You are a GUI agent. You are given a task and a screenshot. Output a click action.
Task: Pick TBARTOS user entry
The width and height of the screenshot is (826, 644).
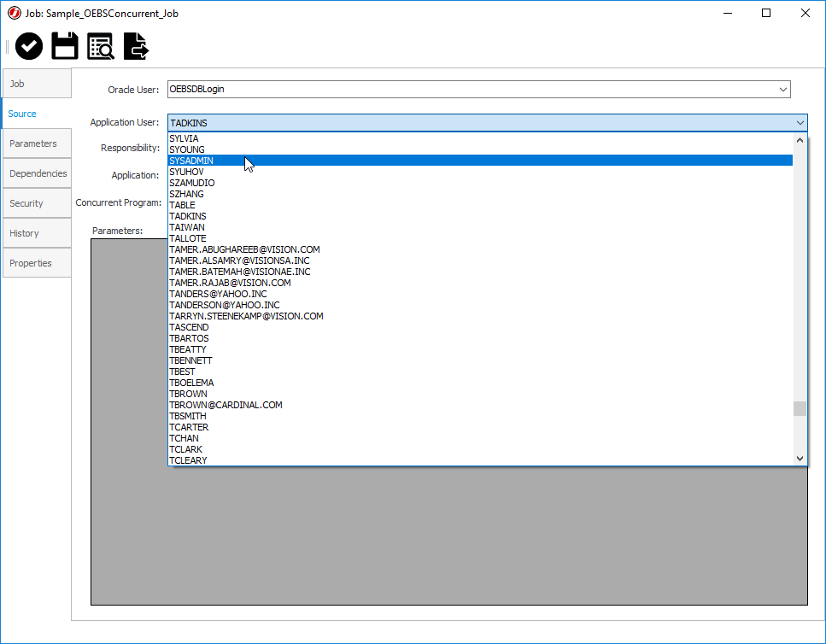(x=480, y=338)
